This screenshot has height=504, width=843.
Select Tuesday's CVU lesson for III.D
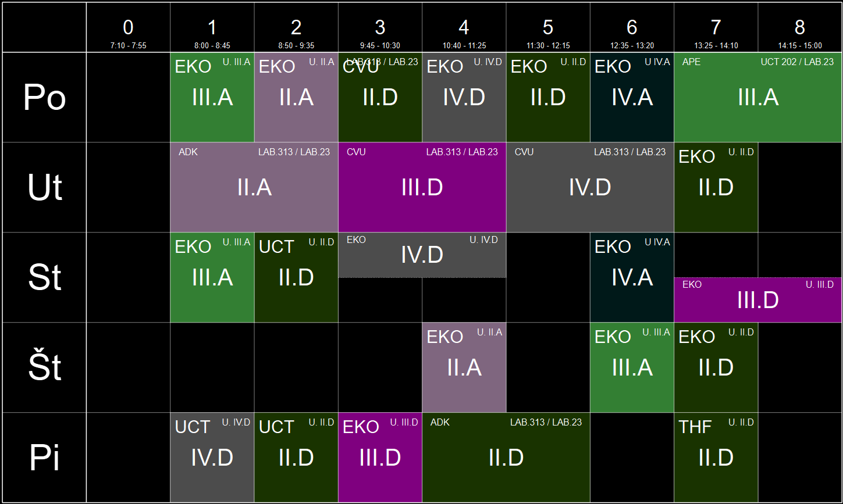point(422,188)
